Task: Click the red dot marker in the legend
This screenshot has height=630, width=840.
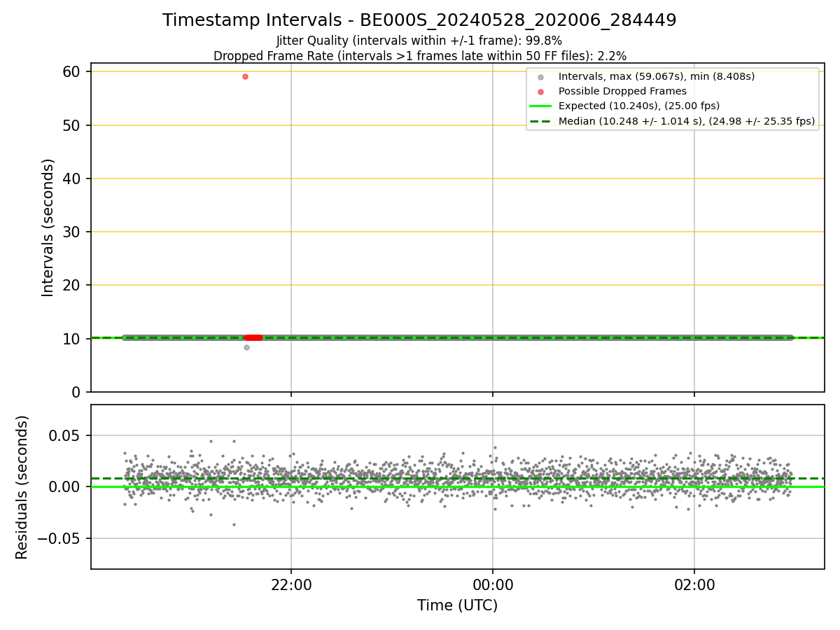Action: (540, 92)
